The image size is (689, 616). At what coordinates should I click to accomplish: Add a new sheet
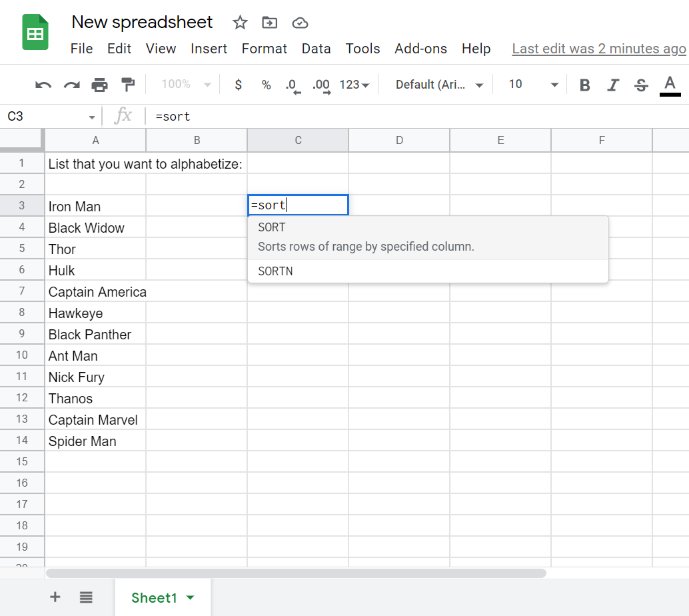55,597
